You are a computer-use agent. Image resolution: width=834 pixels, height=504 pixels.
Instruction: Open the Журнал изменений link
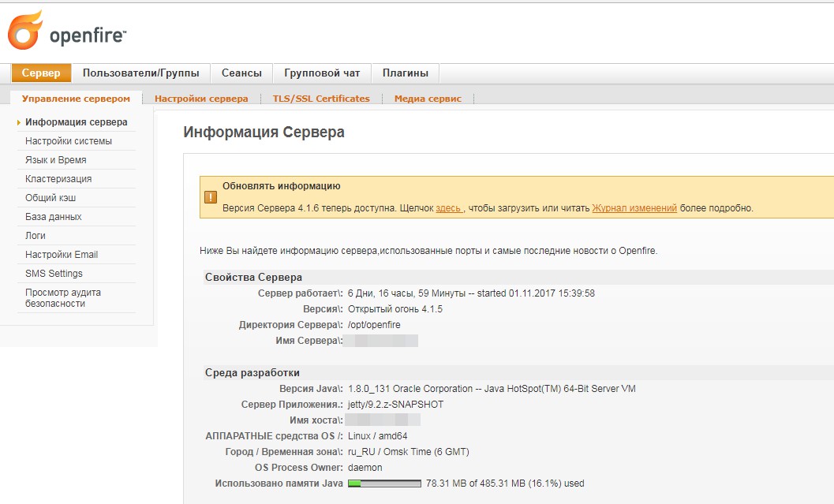point(634,208)
